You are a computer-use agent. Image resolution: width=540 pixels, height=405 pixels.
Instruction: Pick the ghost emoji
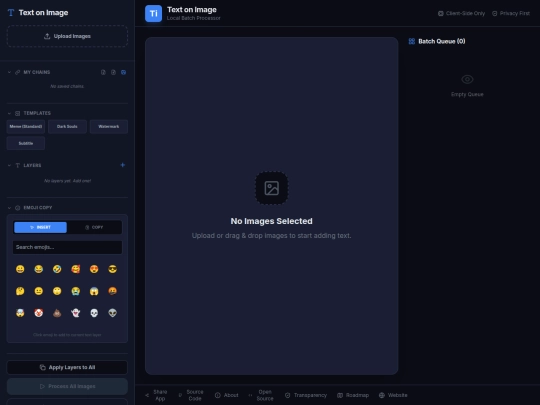[76, 313]
